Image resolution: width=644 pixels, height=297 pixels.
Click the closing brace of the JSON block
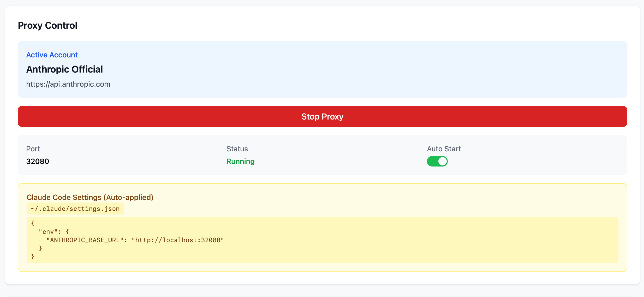[x=33, y=257]
